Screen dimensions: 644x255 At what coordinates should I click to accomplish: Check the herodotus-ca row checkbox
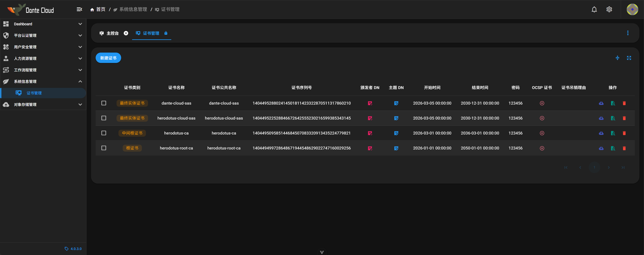pos(104,133)
